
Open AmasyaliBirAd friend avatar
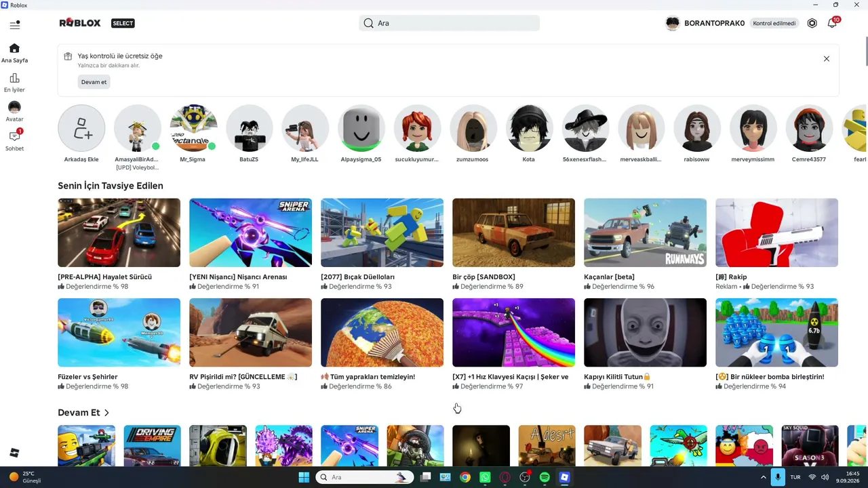[138, 128]
